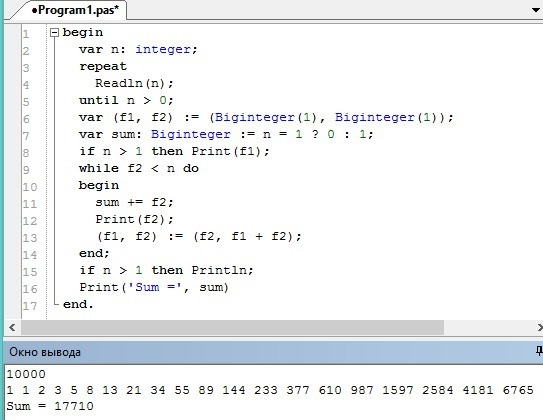Screen dimensions: 543x420
Task: Place cursor at end. on line 17
Action: coord(78,304)
